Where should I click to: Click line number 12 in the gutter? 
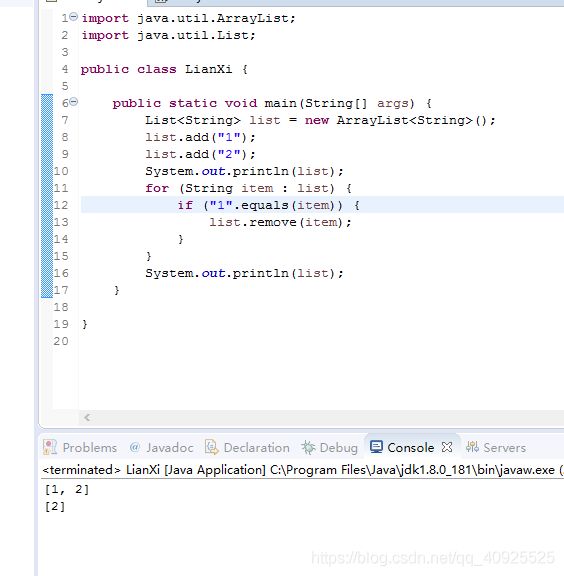[61, 205]
